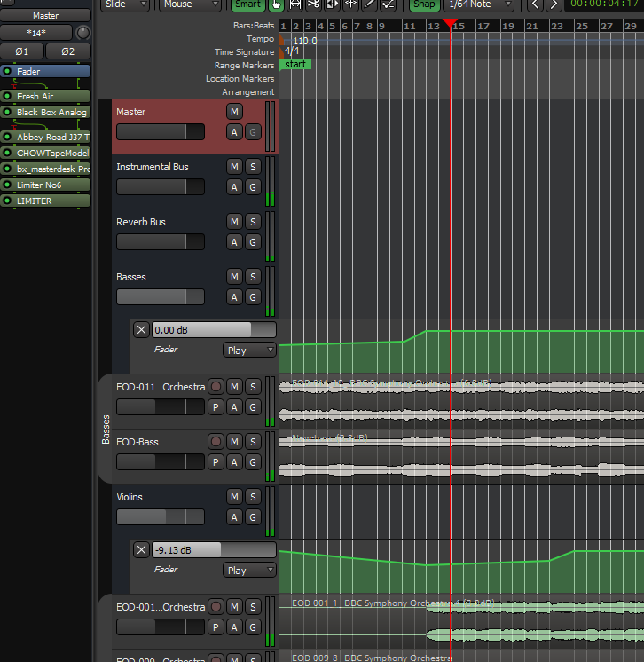
Task: Click the left arrow beside the clock
Action: 535,4
